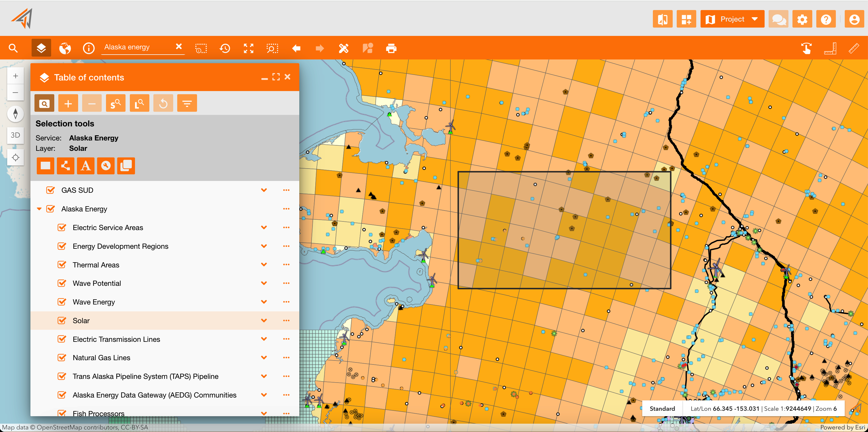868x432 pixels.
Task: Open the Project dropdown
Action: tap(732, 19)
